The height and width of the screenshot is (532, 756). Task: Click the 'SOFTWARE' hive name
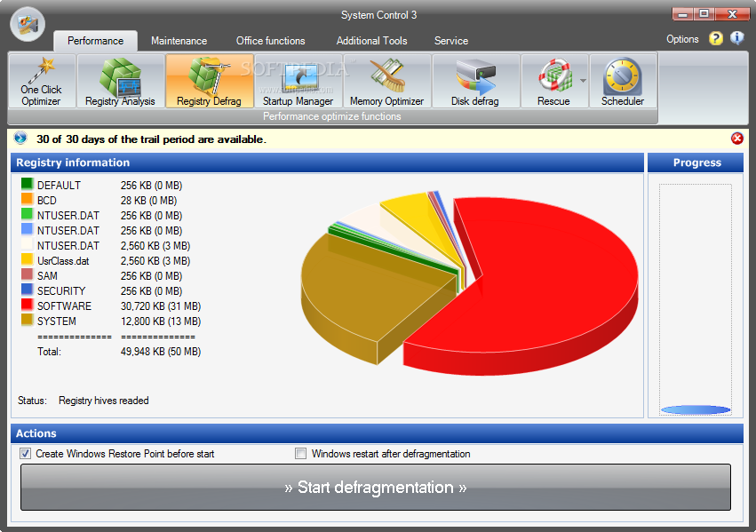(64, 306)
